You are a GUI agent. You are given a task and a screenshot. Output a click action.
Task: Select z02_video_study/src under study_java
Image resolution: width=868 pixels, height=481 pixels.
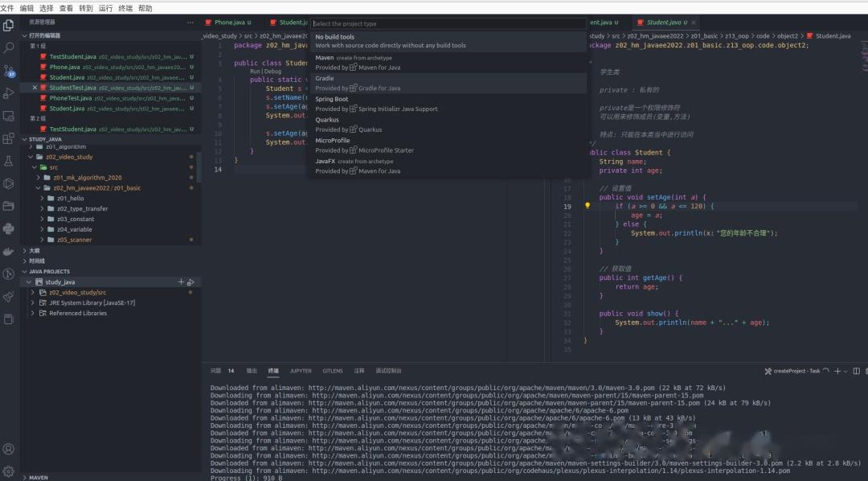click(x=111, y=293)
